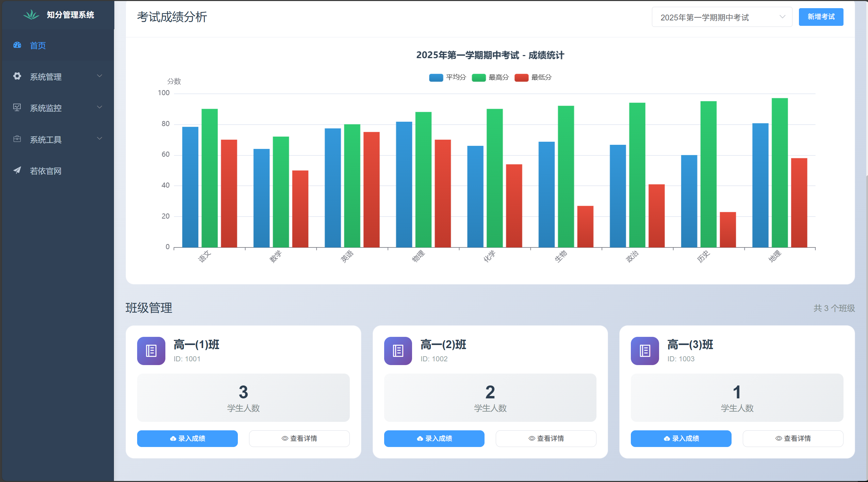The image size is (868, 482).
Task: Click the 化学 highest score green bar
Action: 494,178
